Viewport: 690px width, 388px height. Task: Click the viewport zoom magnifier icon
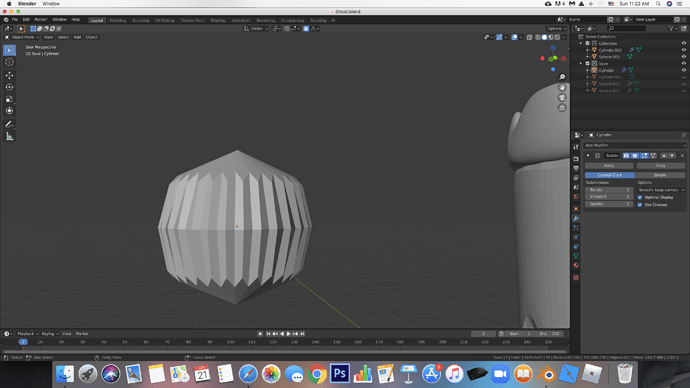pyautogui.click(x=562, y=77)
